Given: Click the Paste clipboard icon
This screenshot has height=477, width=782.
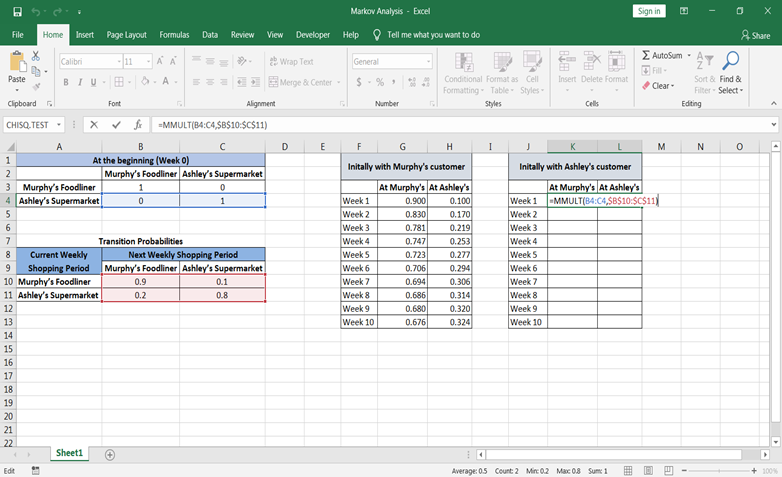Looking at the screenshot, I should 17,62.
